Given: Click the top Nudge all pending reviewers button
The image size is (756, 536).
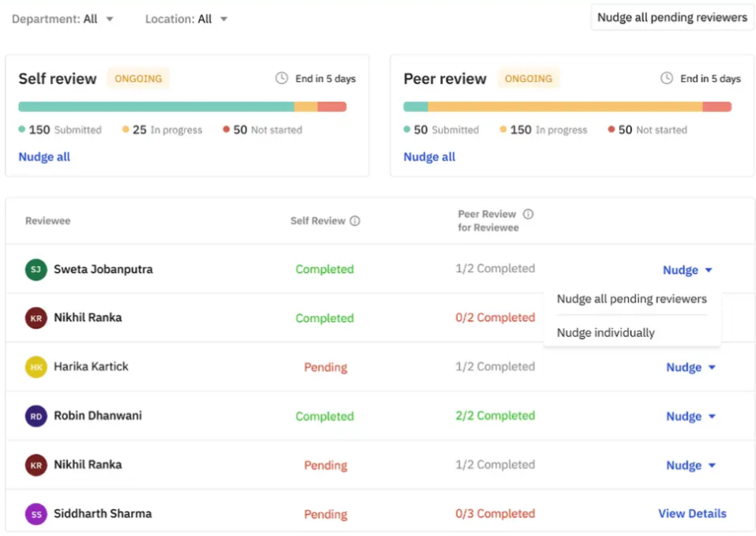Looking at the screenshot, I should (672, 17).
